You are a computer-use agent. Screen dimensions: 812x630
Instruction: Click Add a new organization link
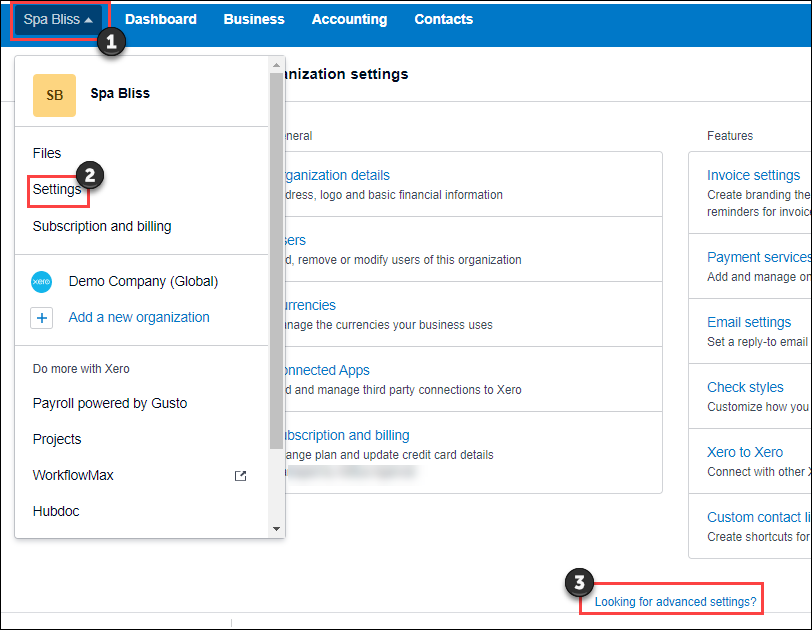click(x=139, y=317)
